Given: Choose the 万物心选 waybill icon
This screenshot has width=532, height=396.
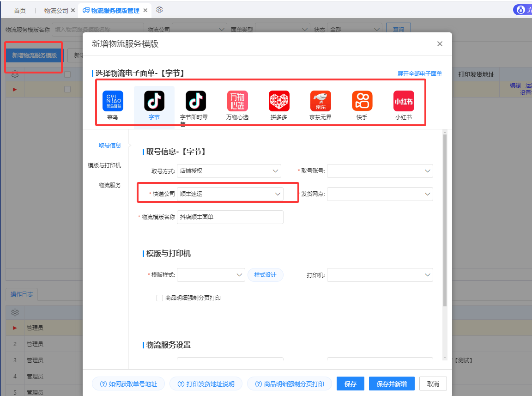Looking at the screenshot, I should point(237,101).
